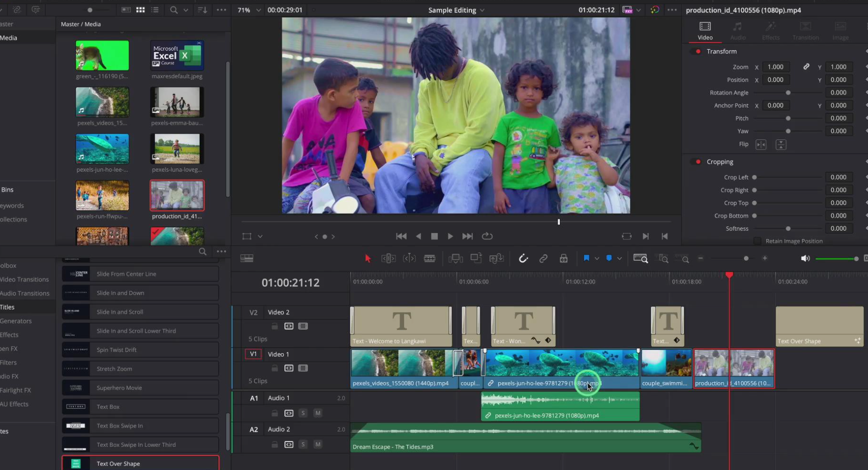Click the Insert Clip toolbar icon
Viewport: 868px width, 470px height.
(x=455, y=259)
